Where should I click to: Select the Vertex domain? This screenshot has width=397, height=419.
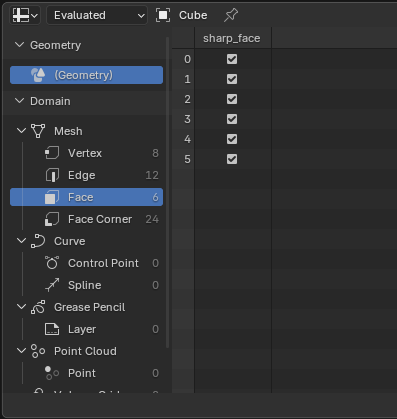click(86, 153)
